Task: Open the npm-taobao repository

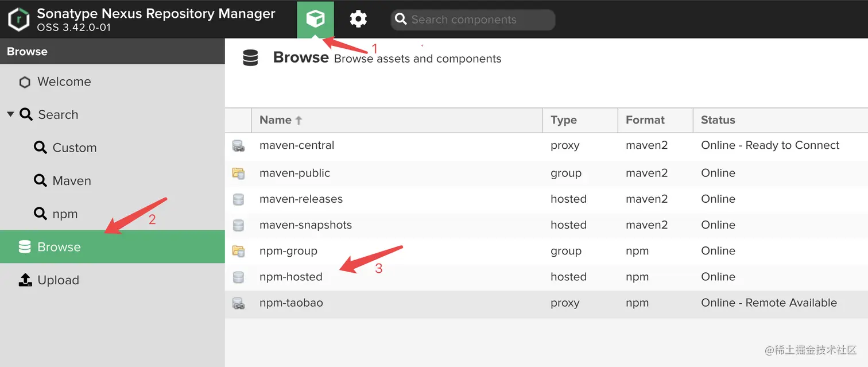Action: click(x=291, y=303)
